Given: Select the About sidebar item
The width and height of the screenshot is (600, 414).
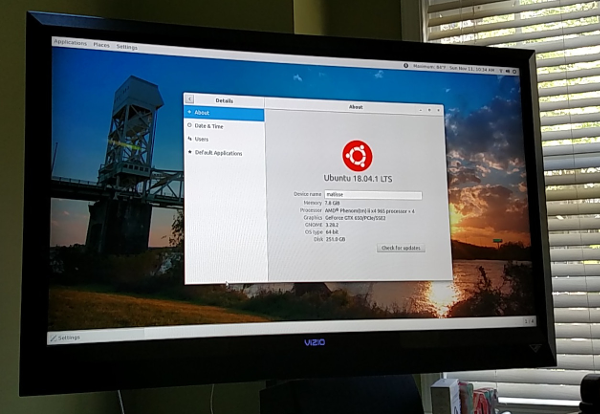Looking at the screenshot, I should tap(203, 113).
